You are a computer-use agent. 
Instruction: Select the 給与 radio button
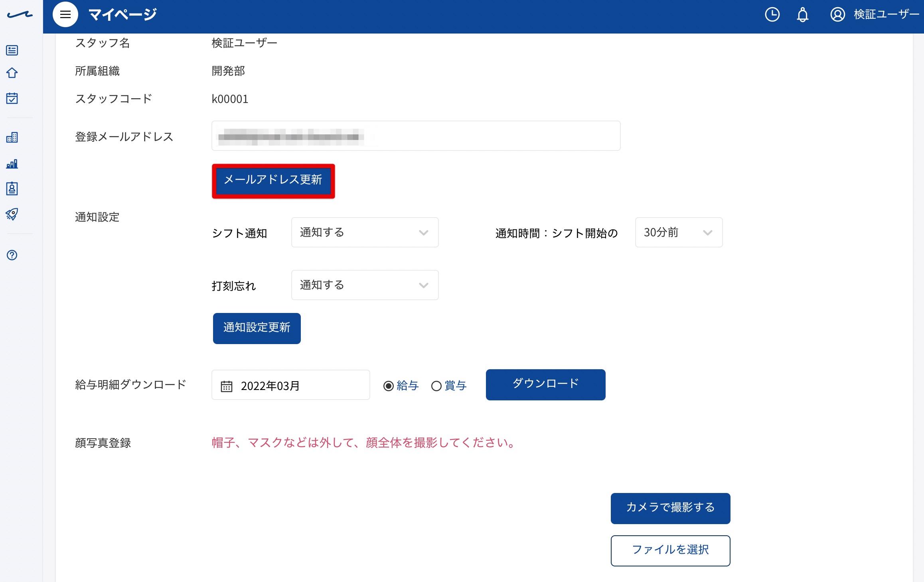click(x=388, y=386)
